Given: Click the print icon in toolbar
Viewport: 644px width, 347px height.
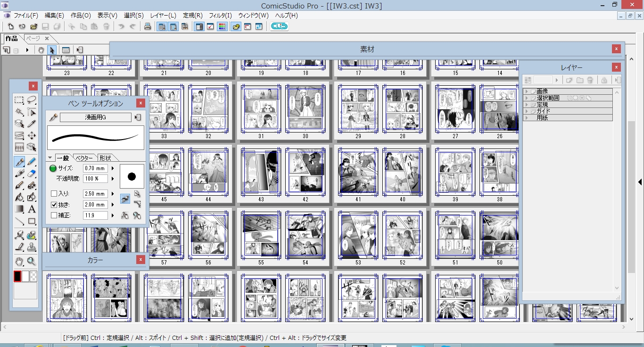Looking at the screenshot, I should (147, 26).
